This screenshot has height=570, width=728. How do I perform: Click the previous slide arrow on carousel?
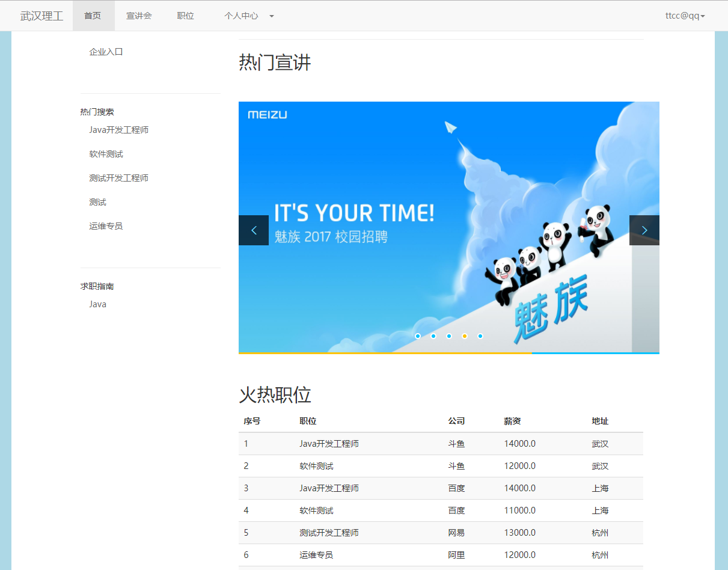pos(254,230)
